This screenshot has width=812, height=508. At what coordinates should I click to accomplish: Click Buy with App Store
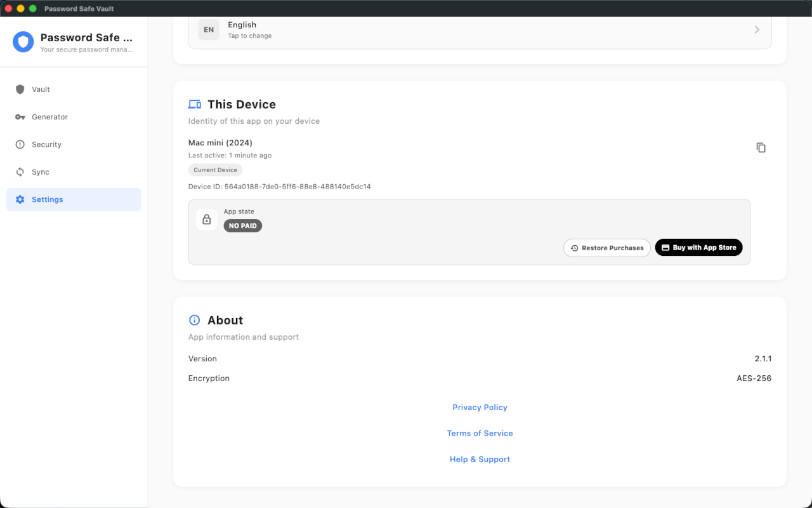(x=698, y=248)
